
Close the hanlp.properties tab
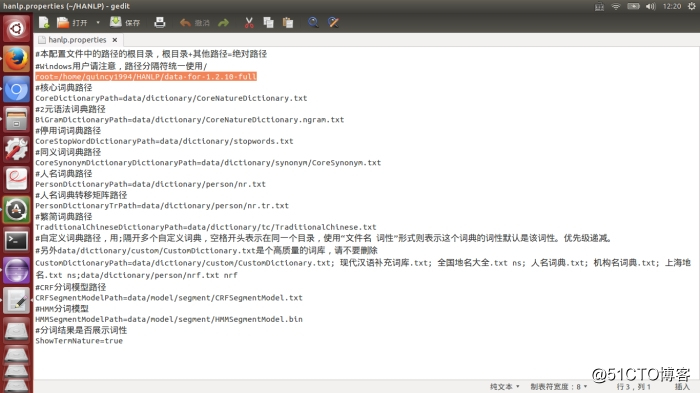[115, 40]
